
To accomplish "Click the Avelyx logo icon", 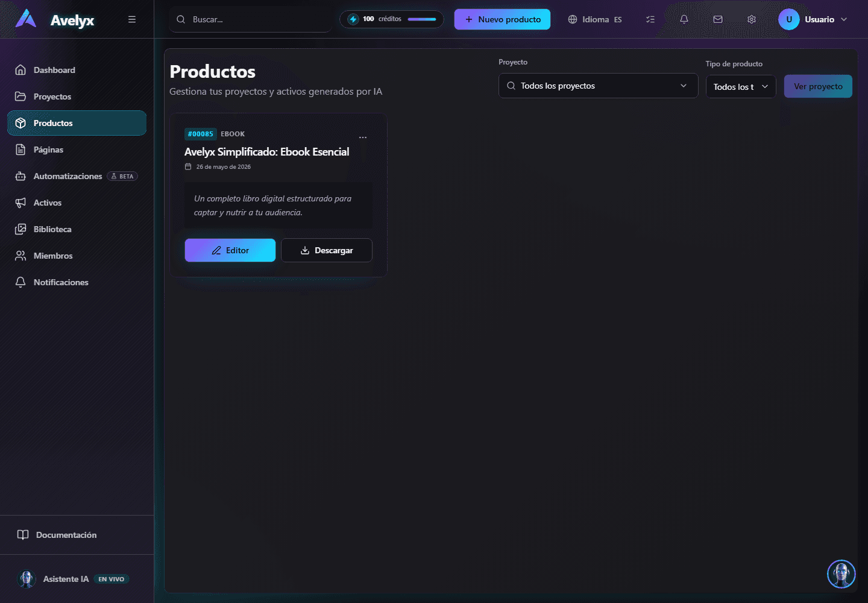I will tap(26, 19).
